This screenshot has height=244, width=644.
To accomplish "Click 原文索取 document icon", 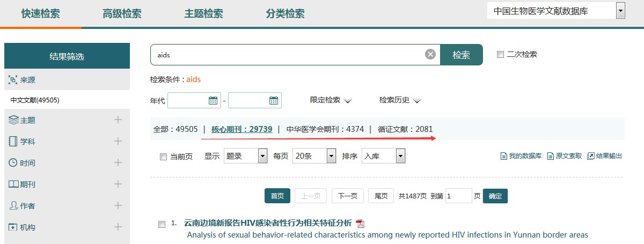I will click(x=551, y=156).
